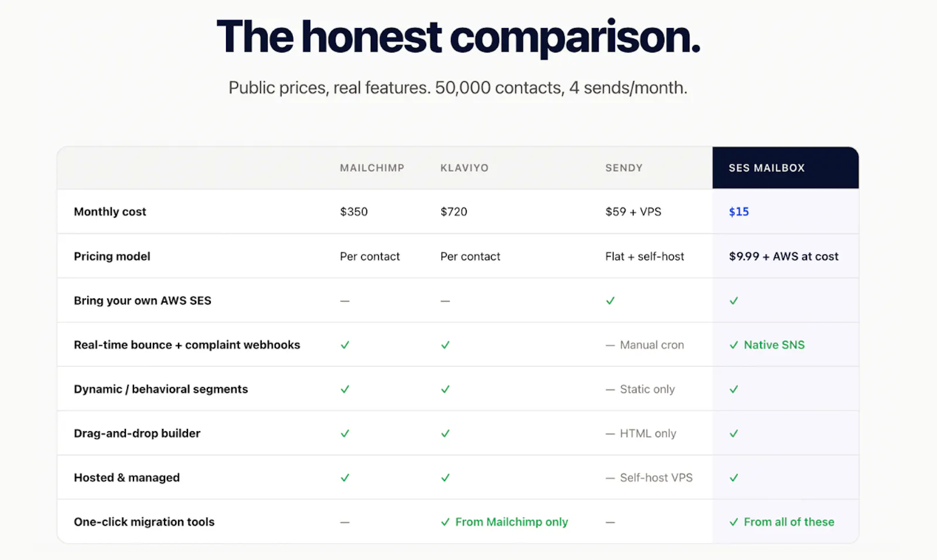The image size is (937, 560).
Task: Select the SENDY column header
Action: (x=624, y=168)
